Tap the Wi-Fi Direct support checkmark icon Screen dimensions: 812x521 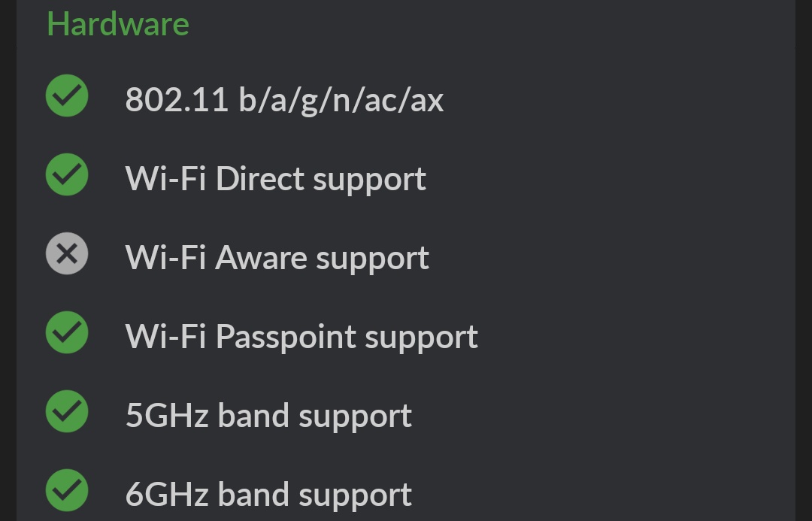coord(67,175)
